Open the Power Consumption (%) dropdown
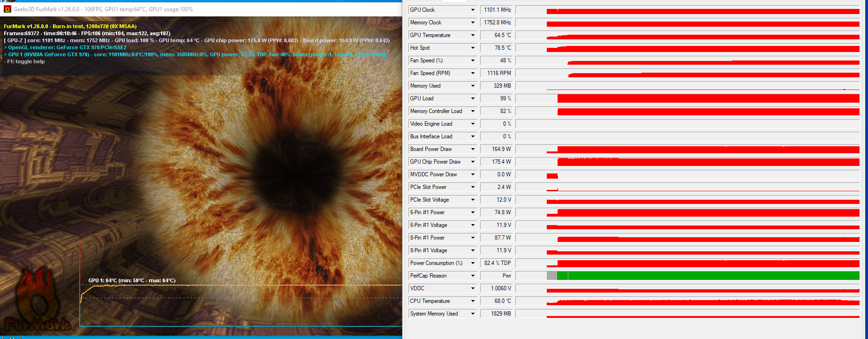The height and width of the screenshot is (339, 868). click(x=473, y=263)
